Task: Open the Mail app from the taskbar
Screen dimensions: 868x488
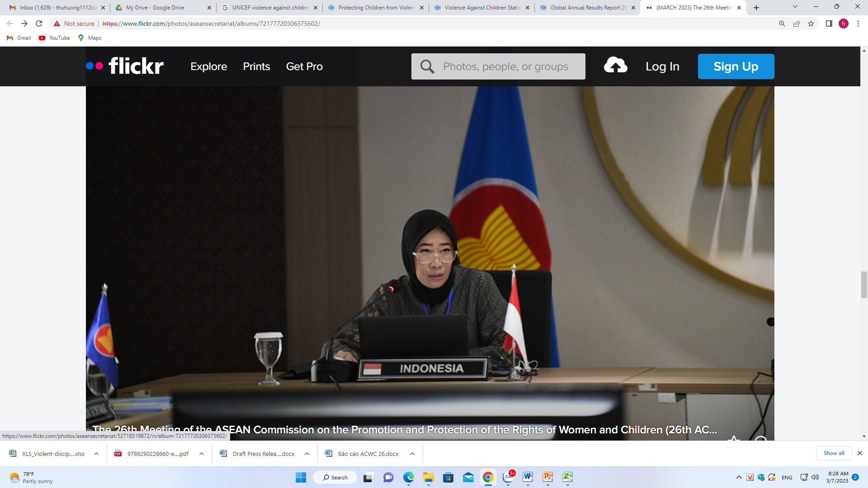Action: [x=468, y=477]
